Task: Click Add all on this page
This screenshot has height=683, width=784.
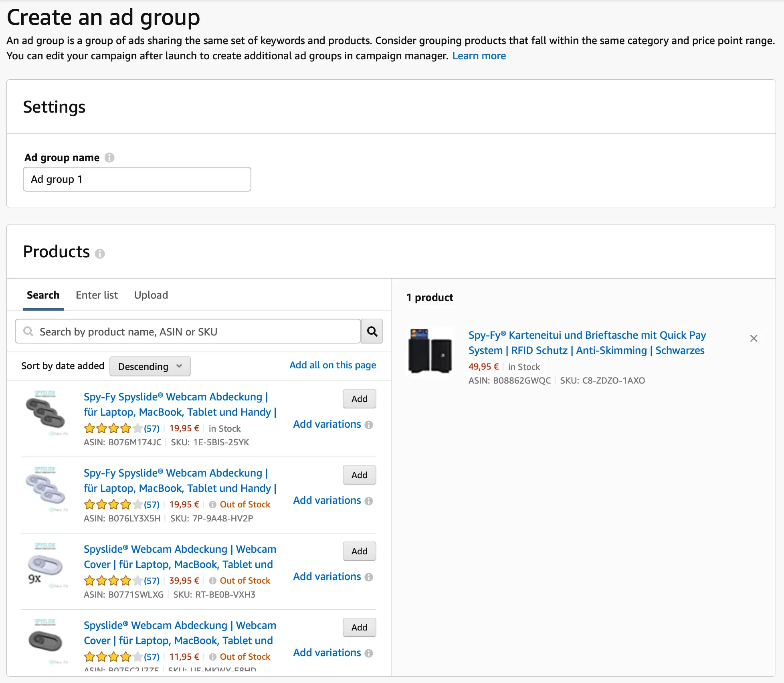Action: pos(333,365)
